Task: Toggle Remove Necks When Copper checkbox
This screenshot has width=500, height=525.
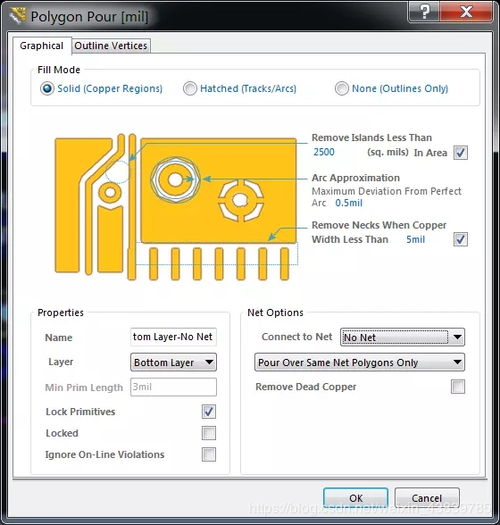Action: coord(460,239)
